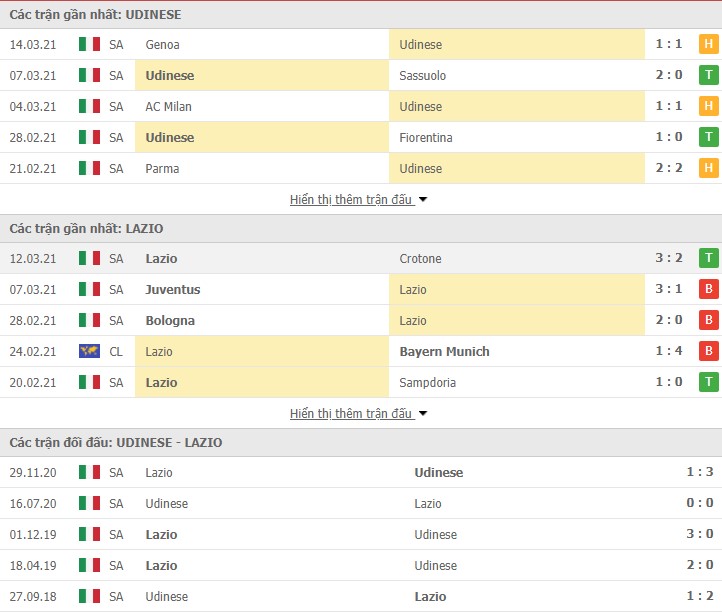Click the green T badge for Lazio–Crotone
722x613 pixels.
tap(709, 258)
